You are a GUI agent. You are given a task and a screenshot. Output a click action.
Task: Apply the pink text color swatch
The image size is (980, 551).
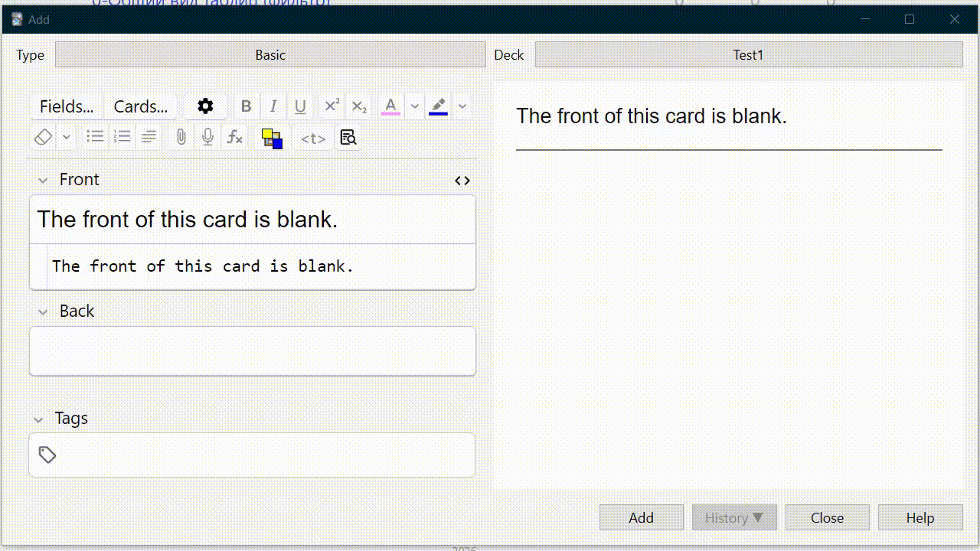390,106
